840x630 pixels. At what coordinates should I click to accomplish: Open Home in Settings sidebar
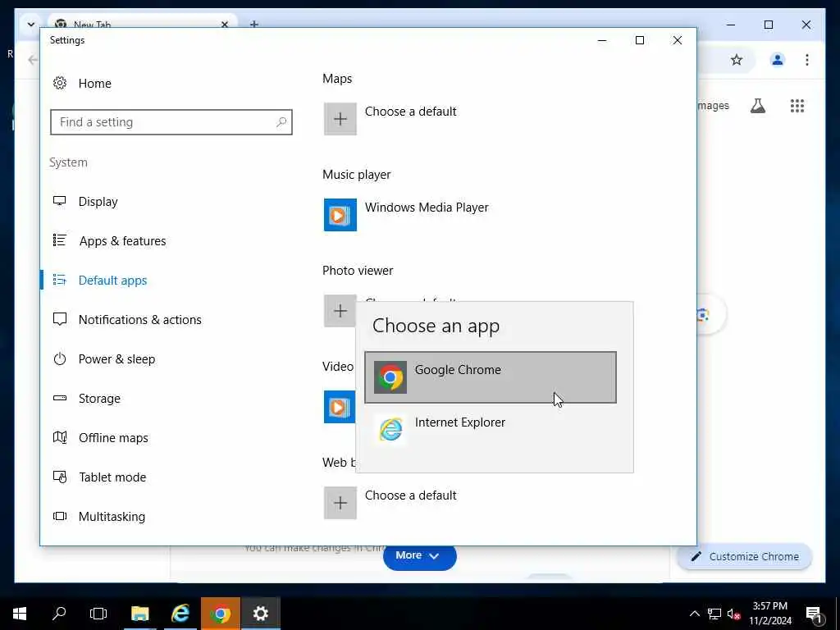(x=95, y=84)
